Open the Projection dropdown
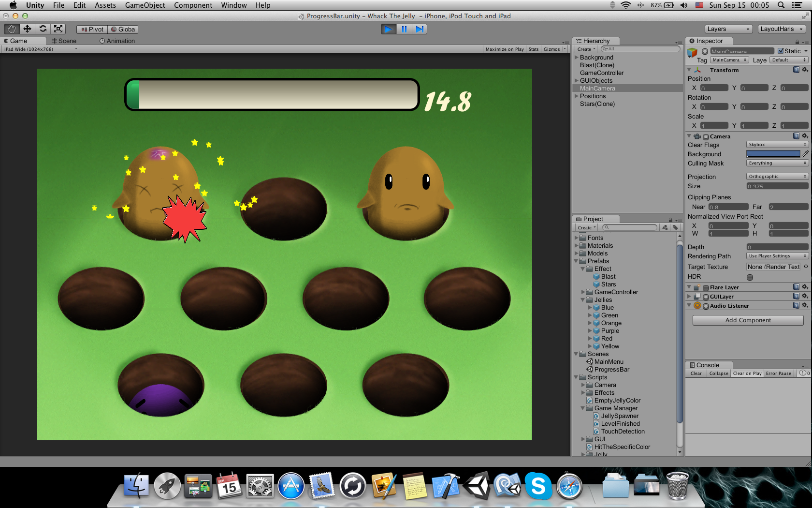 [x=777, y=177]
